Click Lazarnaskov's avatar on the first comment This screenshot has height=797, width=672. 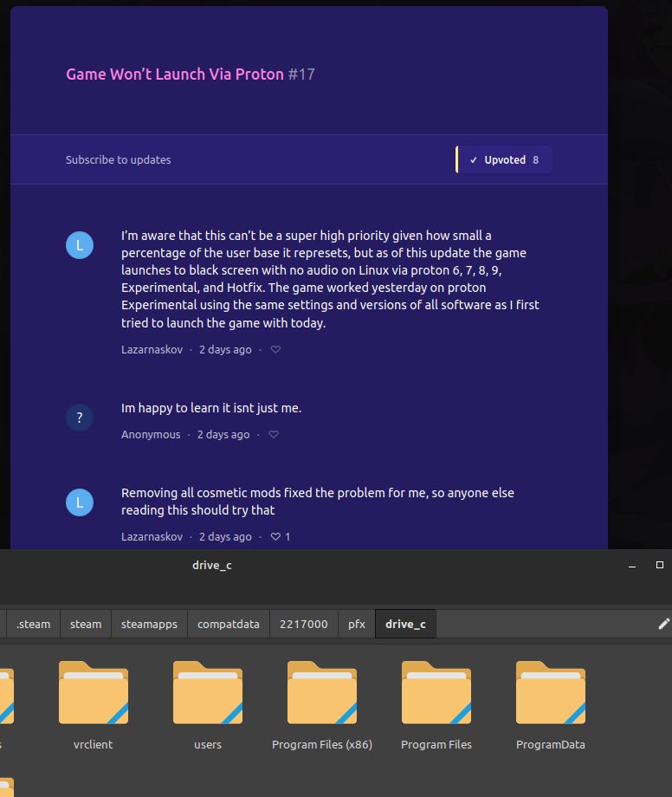80,245
